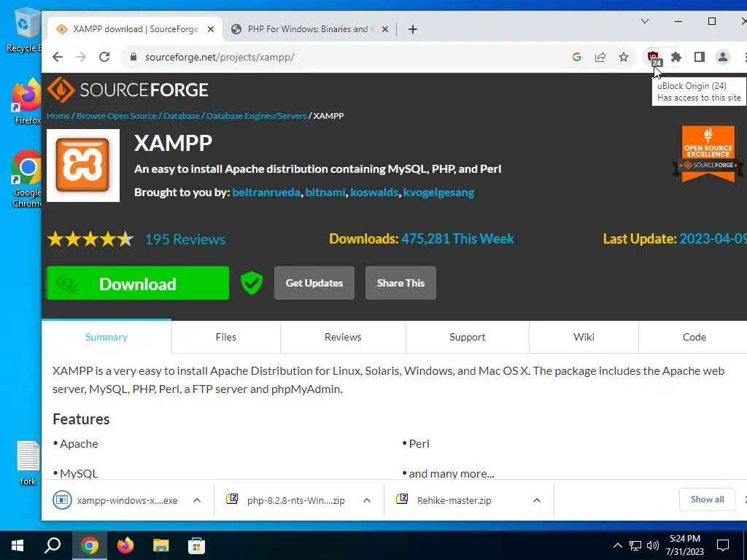The image size is (747, 560).
Task: Click the 475,281 This Week downloads link
Action: click(457, 238)
